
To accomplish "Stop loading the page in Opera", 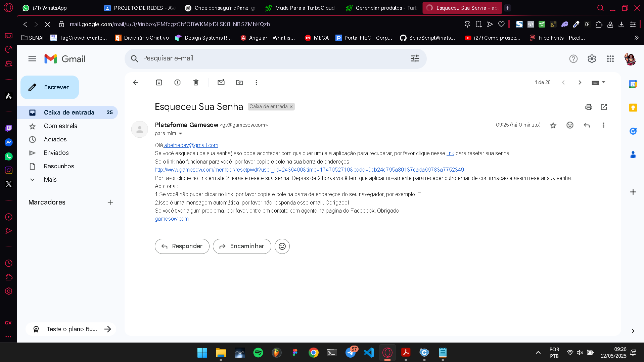I will (47, 24).
